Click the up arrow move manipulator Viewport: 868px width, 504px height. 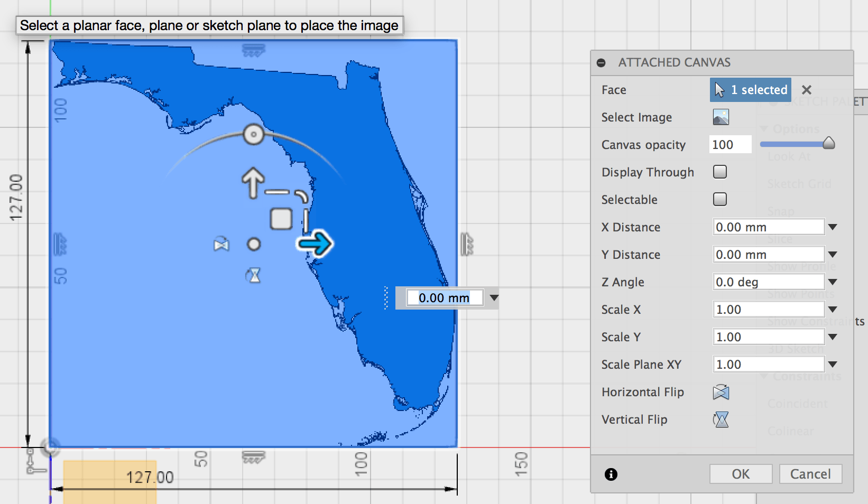coord(253,182)
